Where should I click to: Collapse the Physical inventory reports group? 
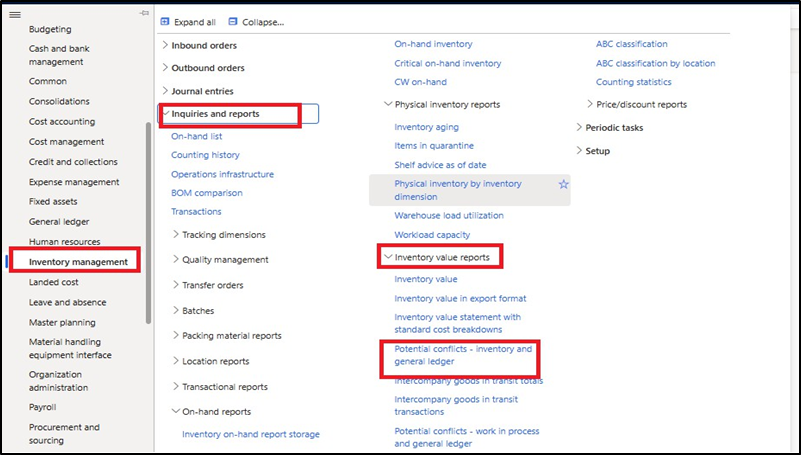coord(387,104)
